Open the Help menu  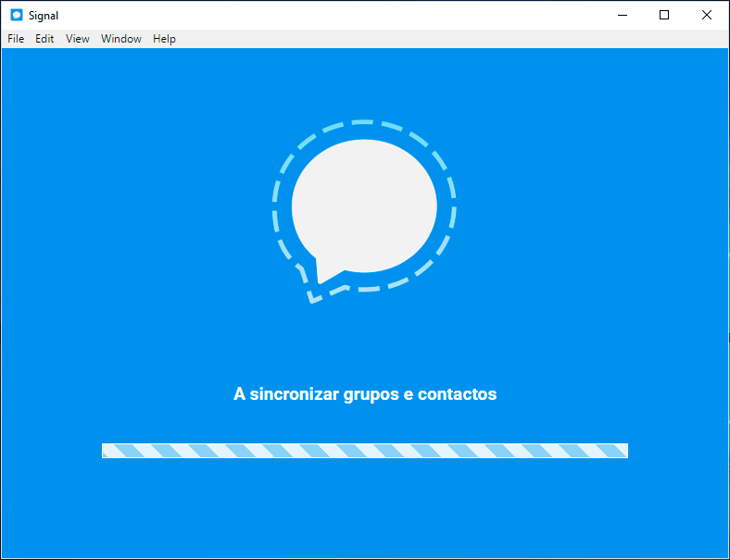164,39
